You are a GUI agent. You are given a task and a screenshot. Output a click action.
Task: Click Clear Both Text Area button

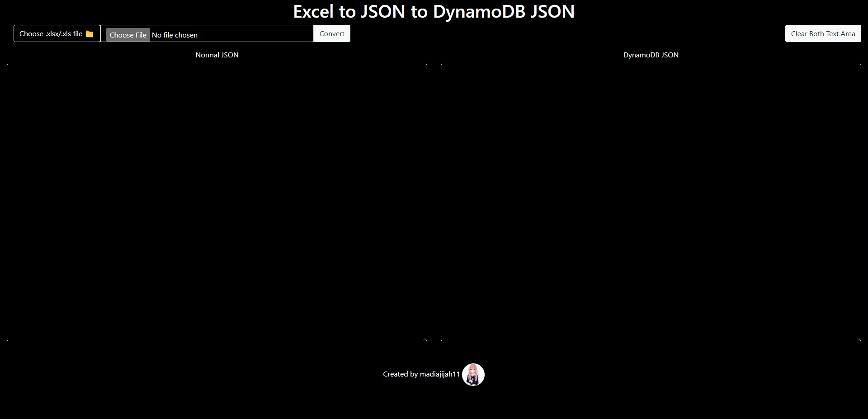(823, 33)
